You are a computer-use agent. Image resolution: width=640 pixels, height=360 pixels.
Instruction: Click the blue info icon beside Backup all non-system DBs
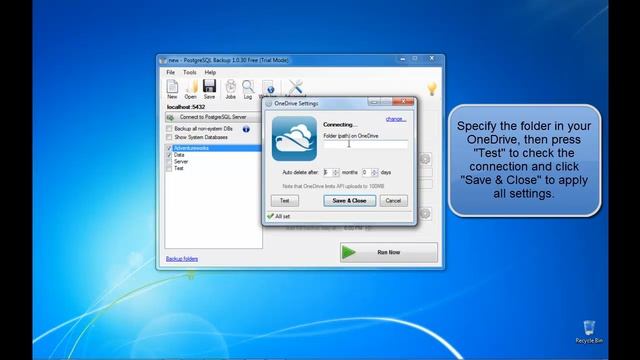[246, 129]
